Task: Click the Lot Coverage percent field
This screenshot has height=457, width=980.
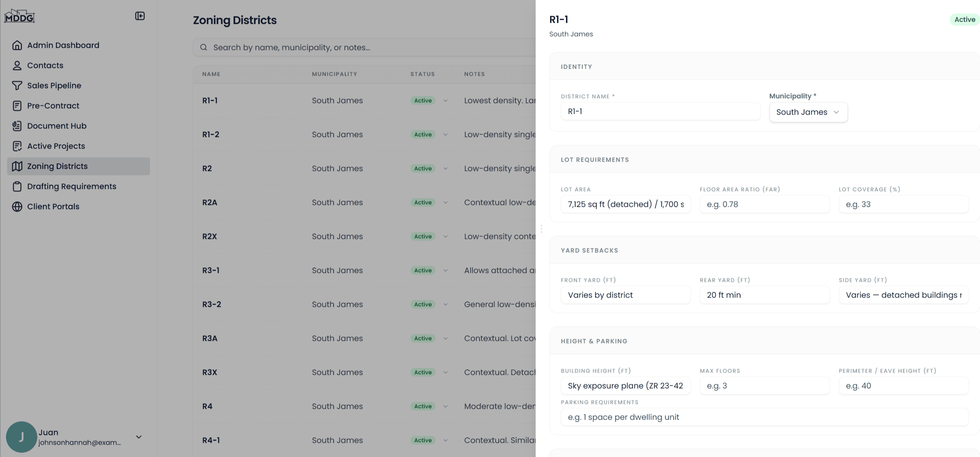Action: tap(903, 204)
